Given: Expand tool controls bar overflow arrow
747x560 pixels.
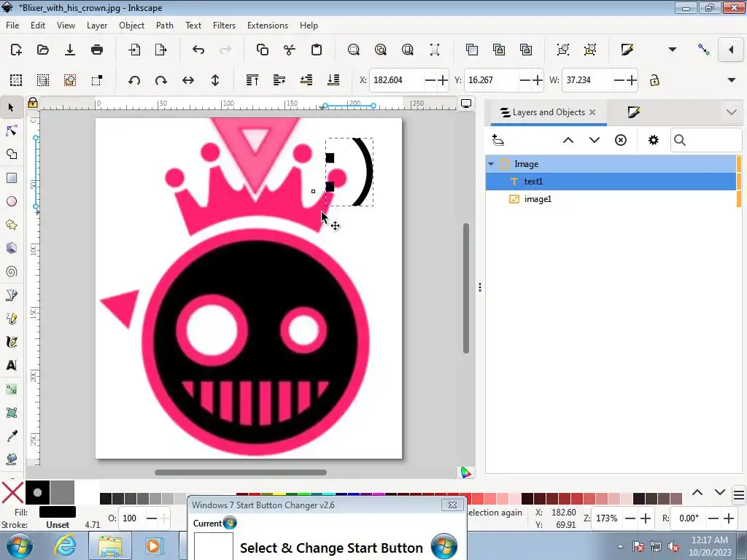Looking at the screenshot, I should coord(732,80).
